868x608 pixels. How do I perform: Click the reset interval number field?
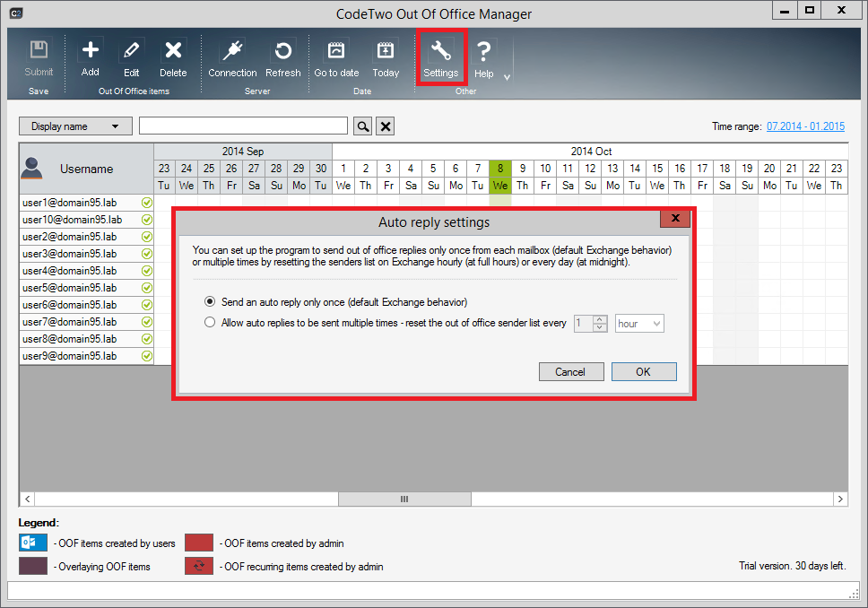coord(584,324)
